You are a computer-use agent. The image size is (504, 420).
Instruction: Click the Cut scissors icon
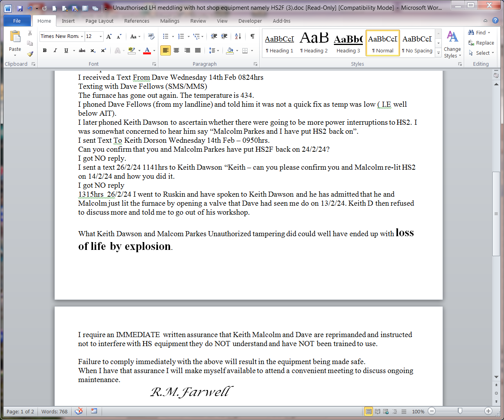tap(30, 33)
